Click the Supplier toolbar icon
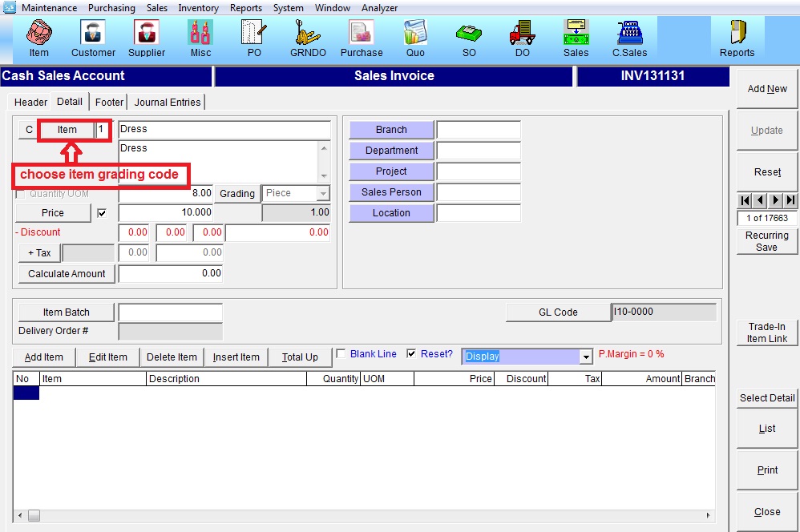Screen dimensions: 800x532 coord(147,38)
